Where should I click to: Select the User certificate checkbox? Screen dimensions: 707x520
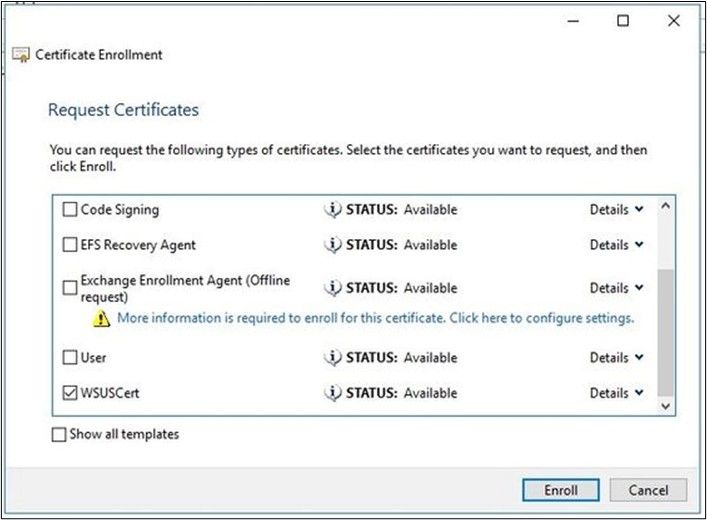pos(70,358)
